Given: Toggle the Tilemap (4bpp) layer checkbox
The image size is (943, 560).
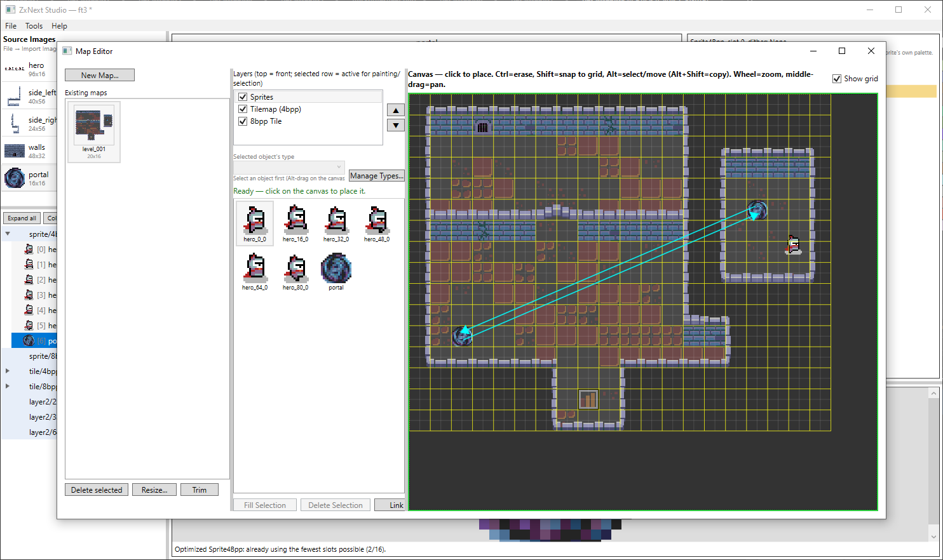Looking at the screenshot, I should pyautogui.click(x=243, y=109).
